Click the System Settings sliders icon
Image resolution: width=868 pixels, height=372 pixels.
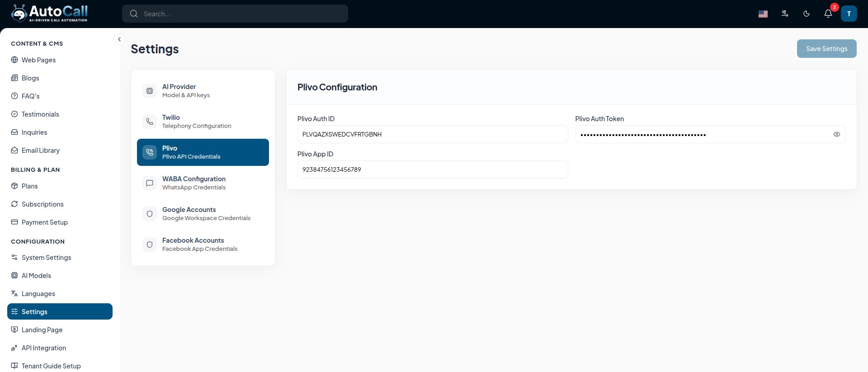(x=14, y=257)
